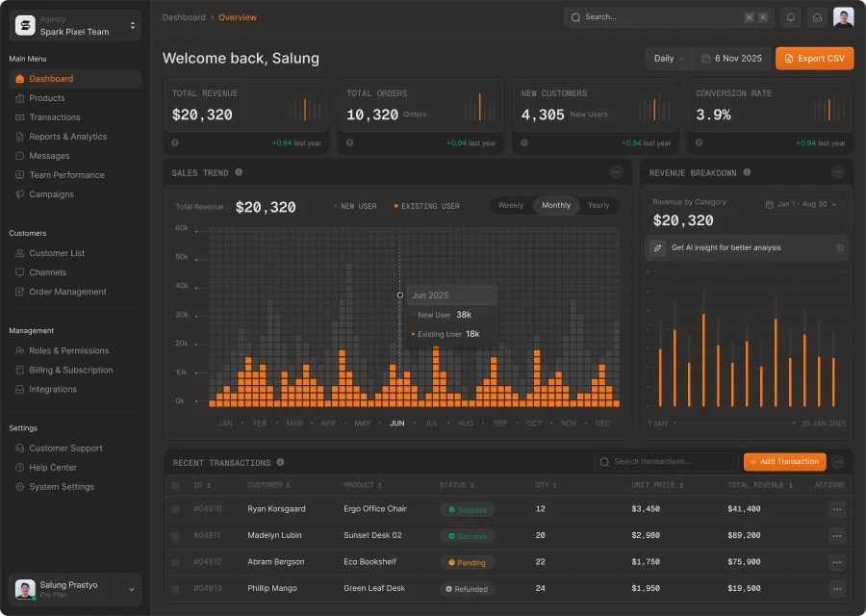Viewport: 866px width, 616px height.
Task: Open Revenue Breakdown more options menu
Action: click(837, 172)
